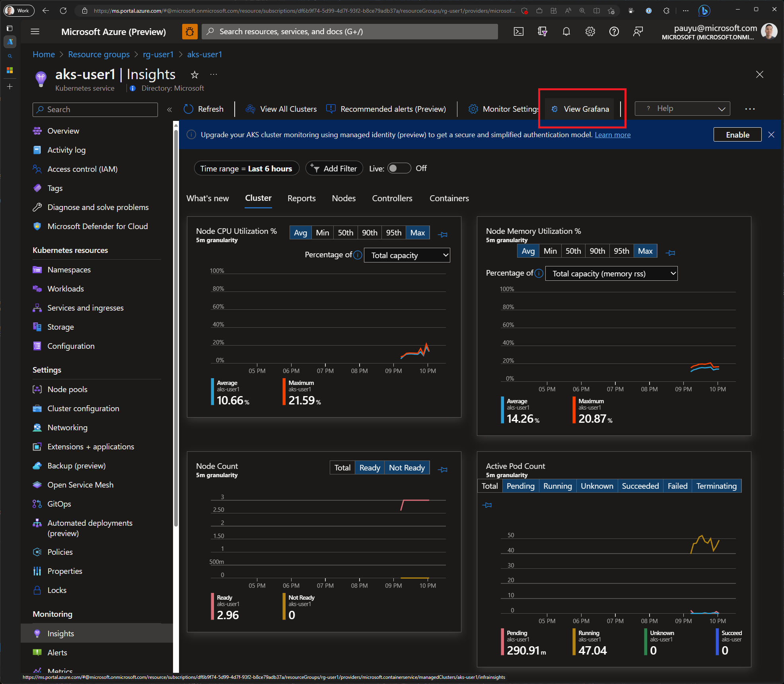Select the Nodes tab
The height and width of the screenshot is (684, 784).
point(344,198)
